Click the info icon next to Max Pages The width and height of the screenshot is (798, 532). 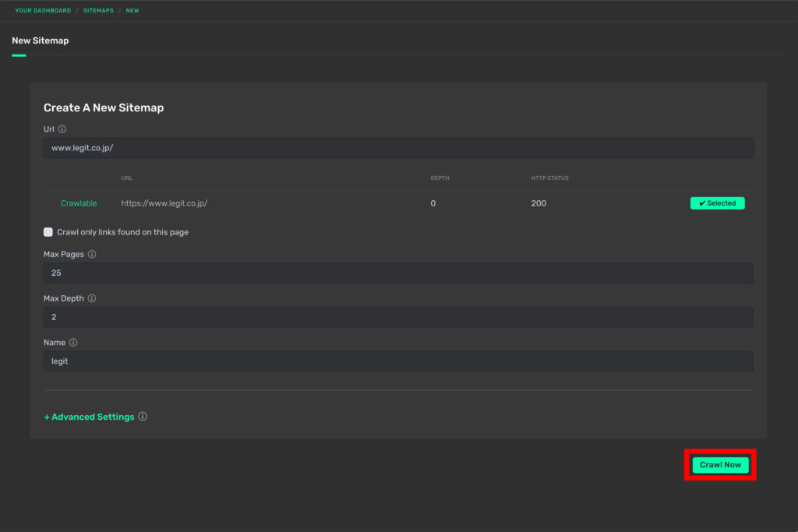tap(92, 254)
